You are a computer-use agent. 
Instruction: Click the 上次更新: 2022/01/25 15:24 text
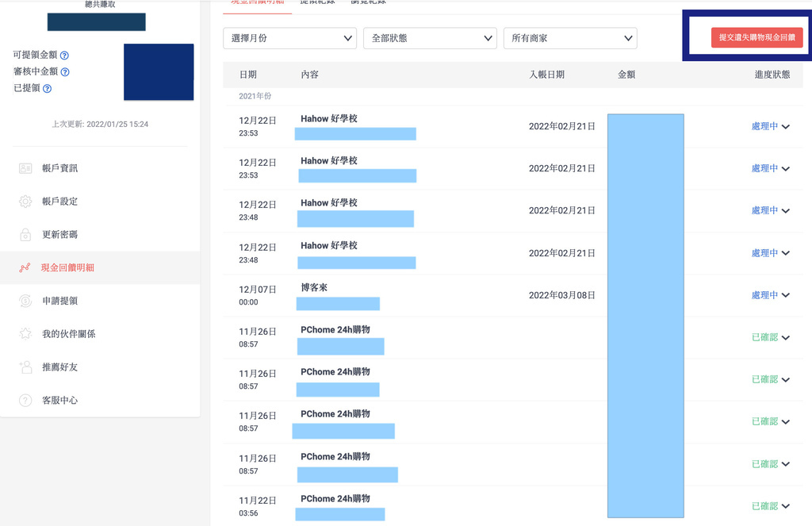click(x=100, y=125)
